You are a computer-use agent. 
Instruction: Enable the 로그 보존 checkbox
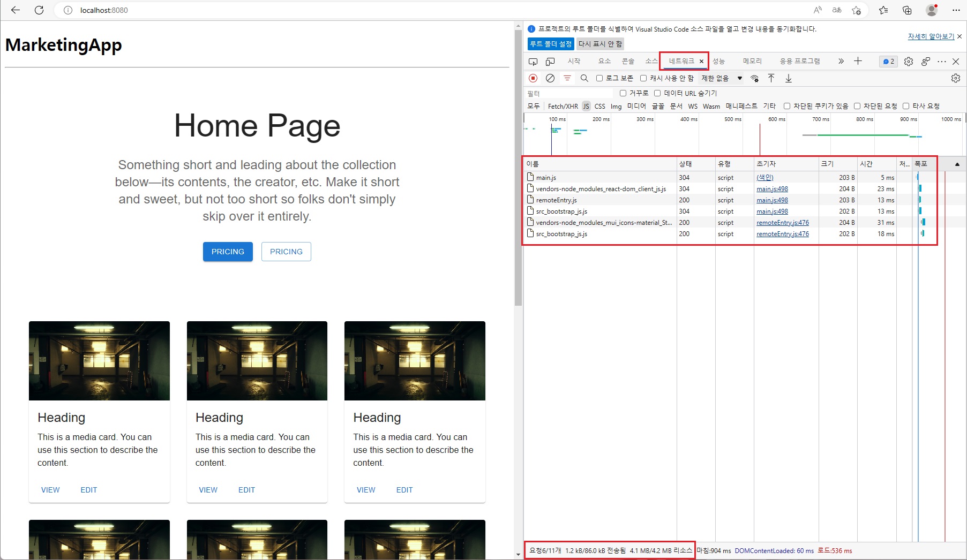click(x=599, y=78)
